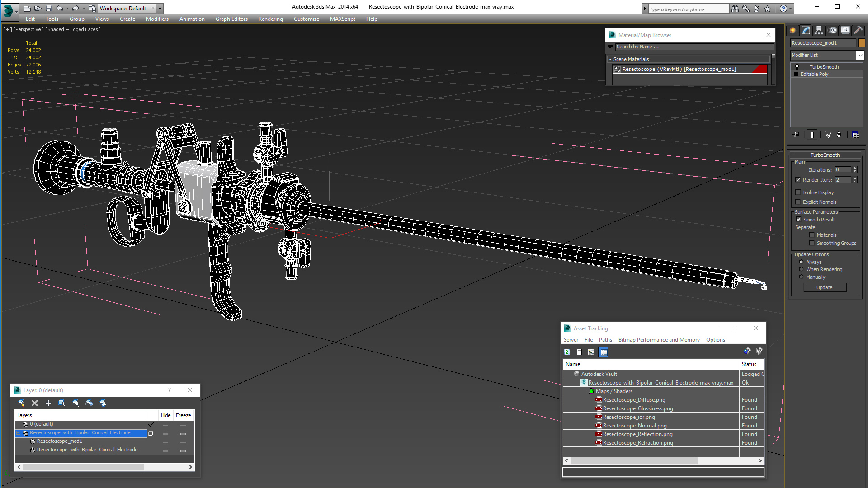The height and width of the screenshot is (488, 868).
Task: Open the Hierarchy command panel tab
Action: pyautogui.click(x=819, y=30)
